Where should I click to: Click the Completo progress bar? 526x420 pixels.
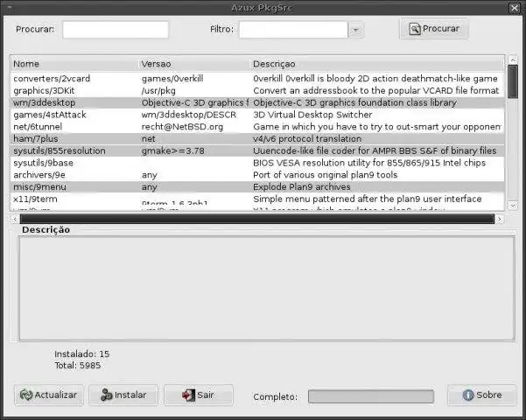[371, 396]
